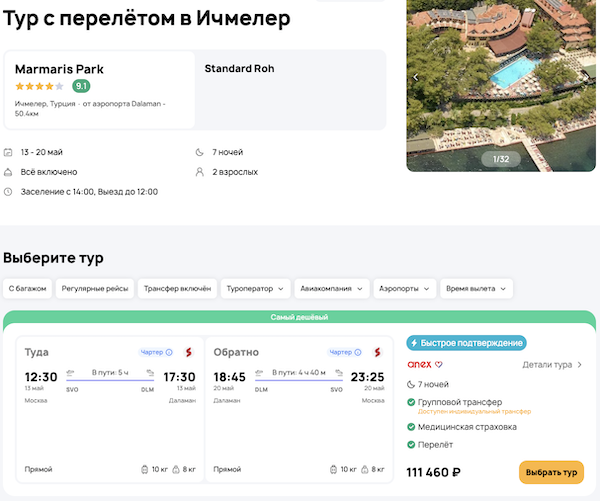Click the outbound flight Charter info icon
The height and width of the screenshot is (501, 600).
pyautogui.click(x=169, y=352)
